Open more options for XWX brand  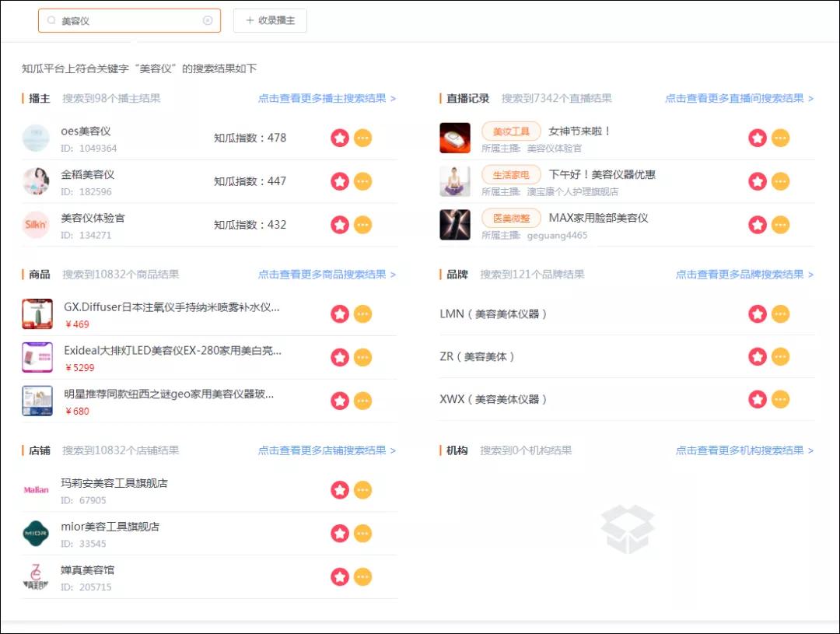pos(780,400)
